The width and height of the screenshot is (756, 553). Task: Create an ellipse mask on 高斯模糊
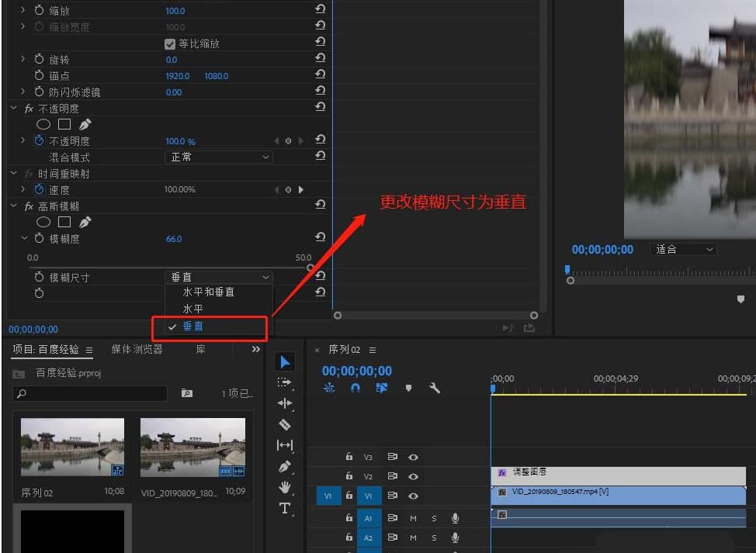[x=43, y=222]
